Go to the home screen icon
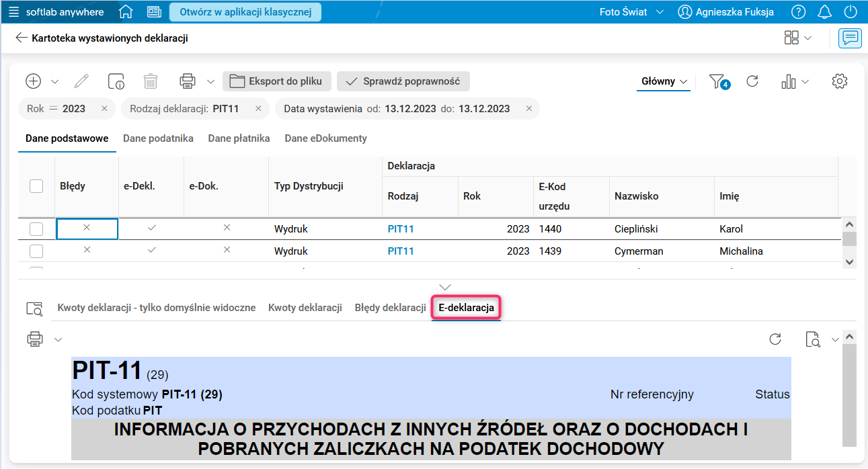 click(x=126, y=11)
